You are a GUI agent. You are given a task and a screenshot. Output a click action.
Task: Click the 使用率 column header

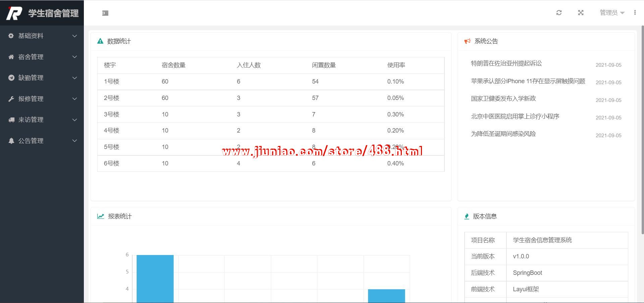396,65
